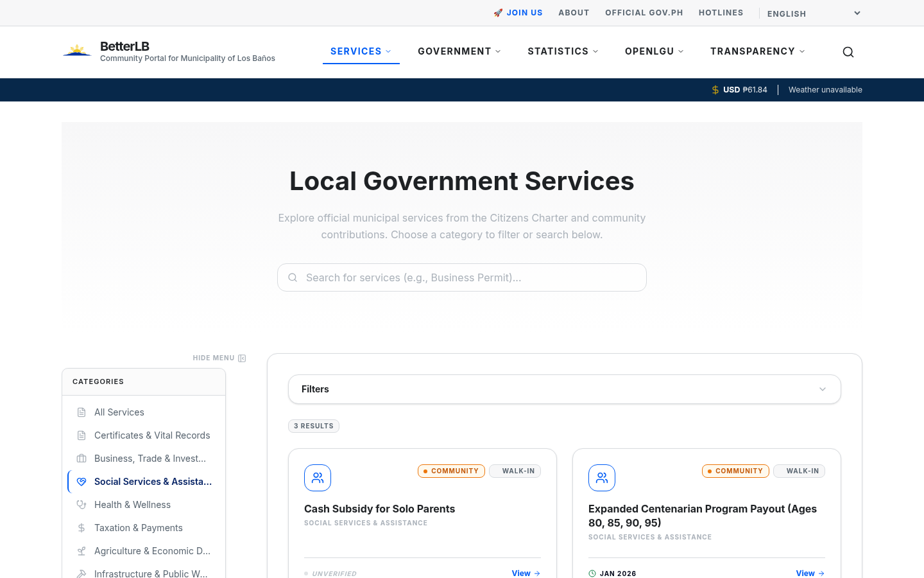
Task: Click the Centenarian Program card people icon
Action: tap(602, 478)
